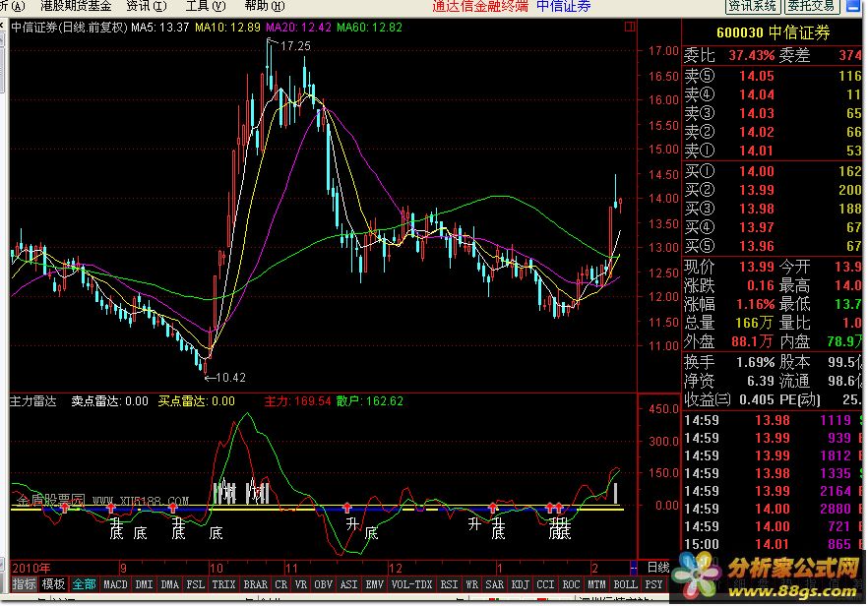This screenshot has width=868, height=606.
Task: Select the PSY indicator
Action: (x=653, y=583)
